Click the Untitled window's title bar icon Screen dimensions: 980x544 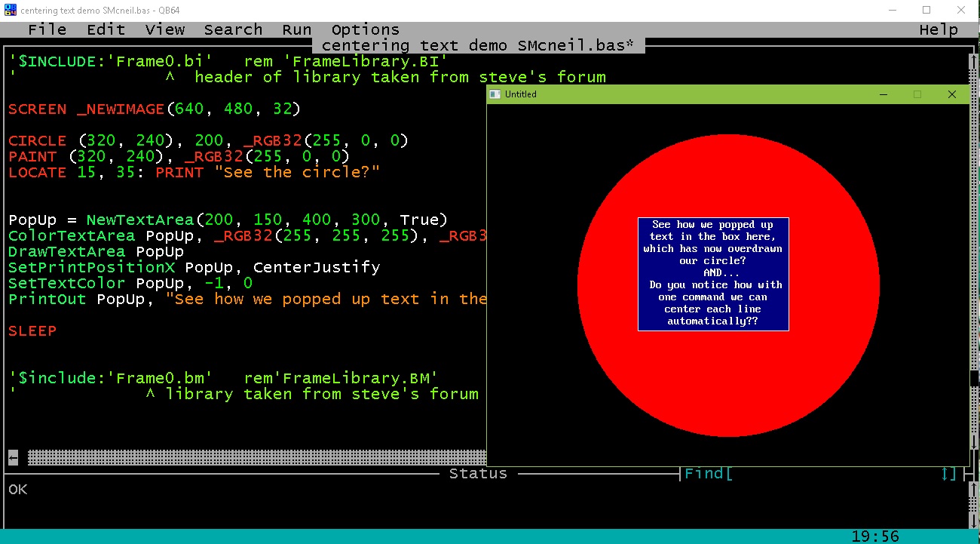pos(495,94)
